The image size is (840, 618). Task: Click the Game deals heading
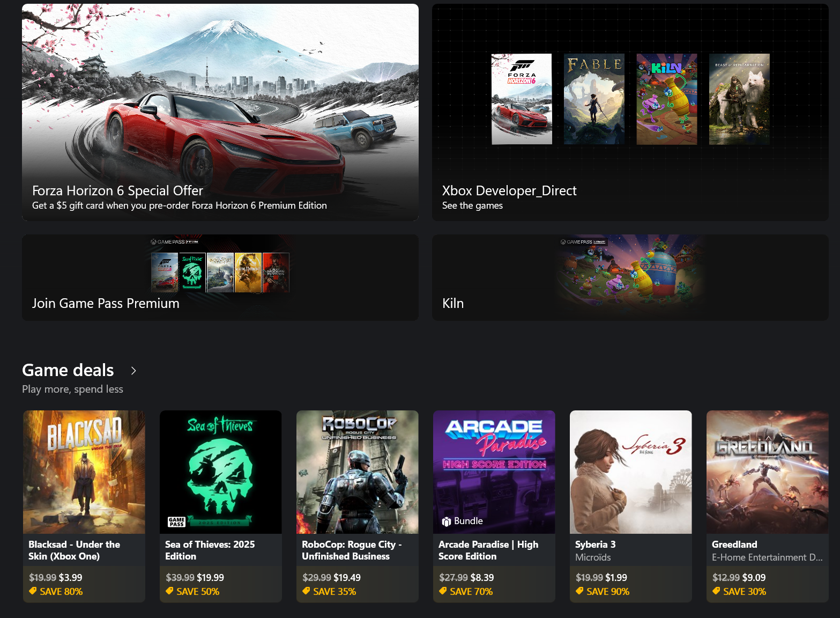(x=68, y=370)
